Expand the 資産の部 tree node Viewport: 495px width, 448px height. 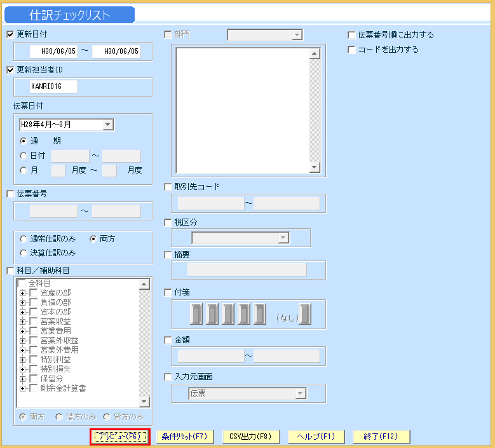(22, 293)
